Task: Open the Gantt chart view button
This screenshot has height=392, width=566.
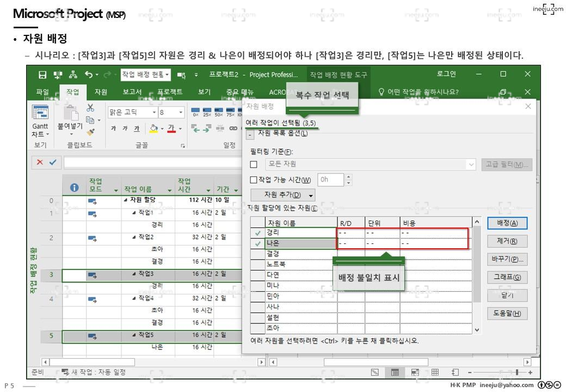Action: coord(40,120)
